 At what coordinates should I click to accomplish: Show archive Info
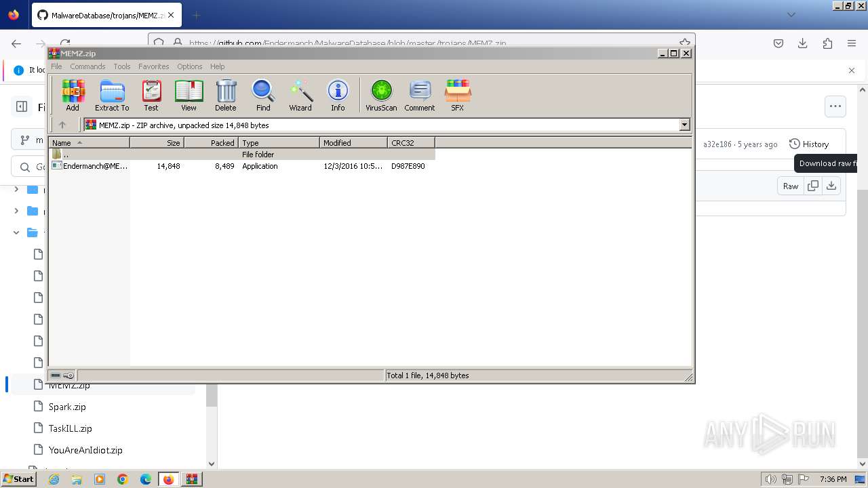click(338, 96)
